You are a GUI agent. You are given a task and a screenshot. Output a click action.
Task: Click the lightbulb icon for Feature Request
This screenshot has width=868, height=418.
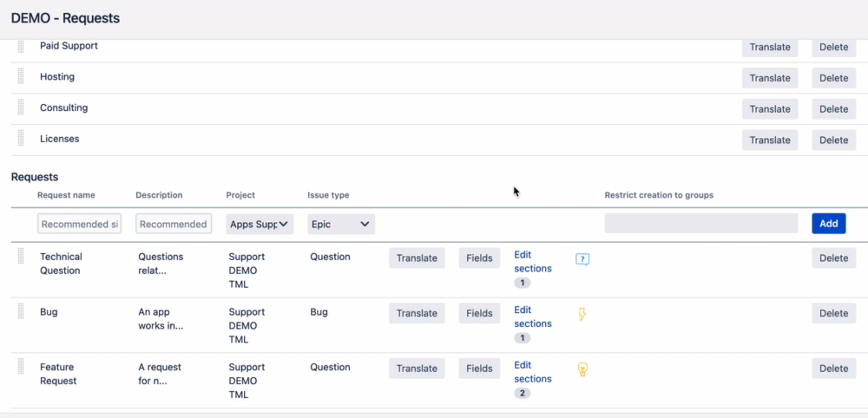[x=582, y=369]
